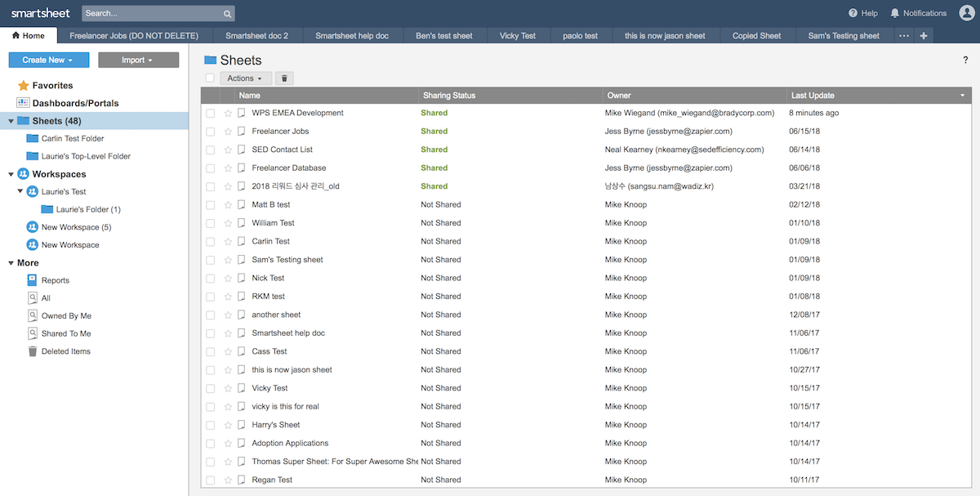Check the WPS EMEA Development row checkbox
The width and height of the screenshot is (980, 496).
[211, 114]
